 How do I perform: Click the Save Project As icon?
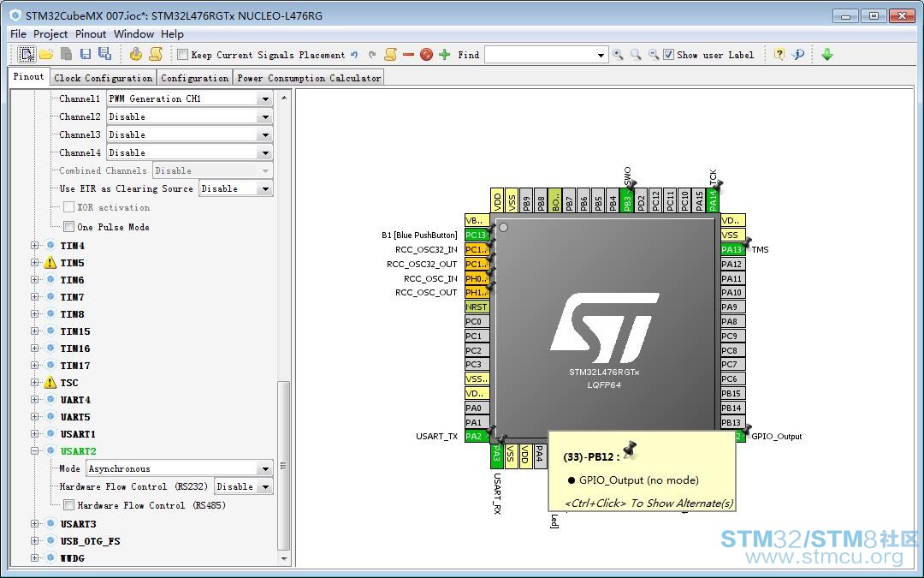[x=105, y=54]
